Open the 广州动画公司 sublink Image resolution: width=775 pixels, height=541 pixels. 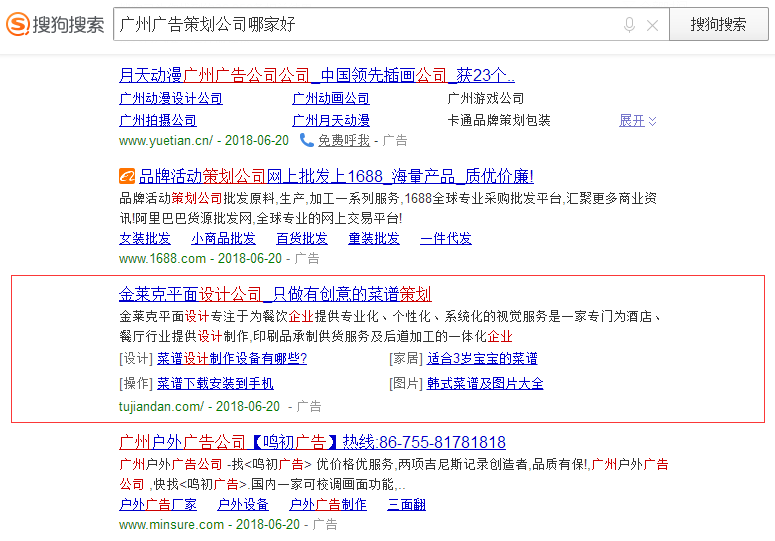tap(331, 98)
